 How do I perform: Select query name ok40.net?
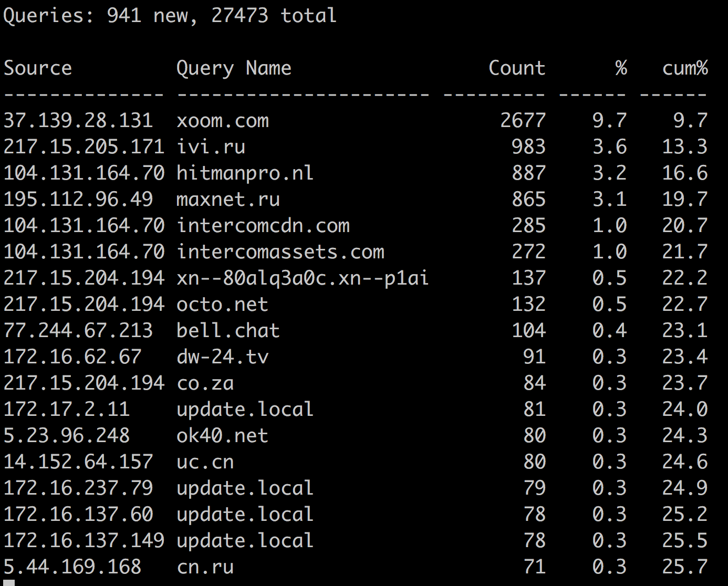pos(223,436)
